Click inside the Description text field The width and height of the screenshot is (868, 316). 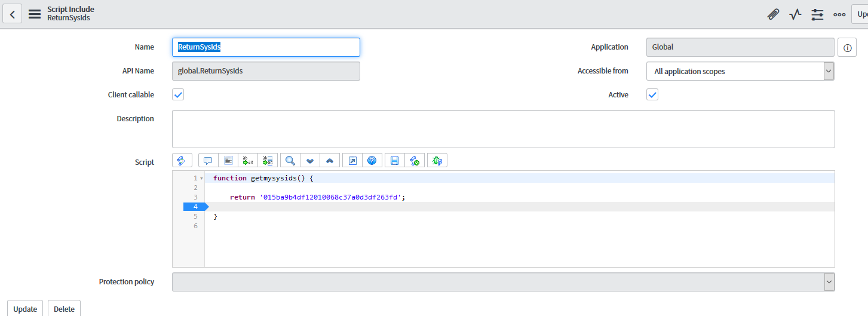502,128
